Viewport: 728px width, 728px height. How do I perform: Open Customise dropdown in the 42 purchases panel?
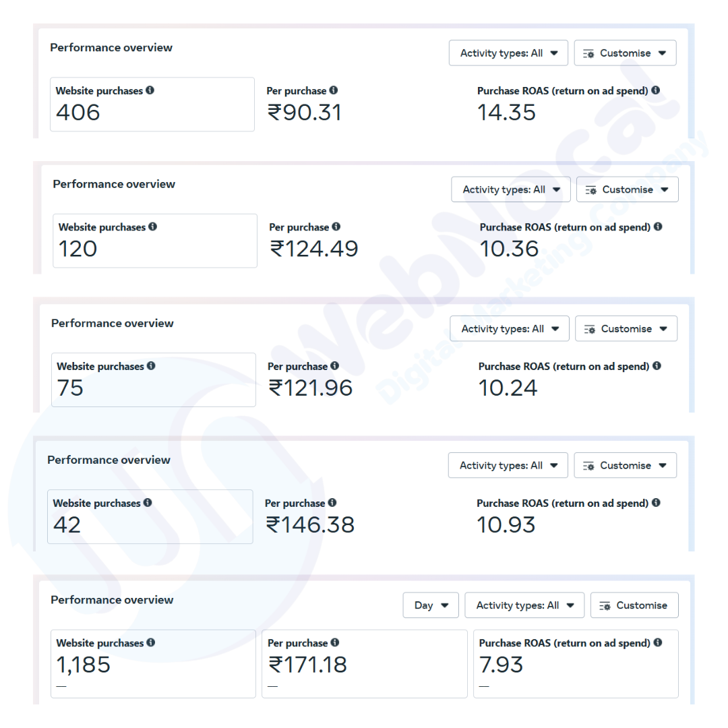coord(625,466)
